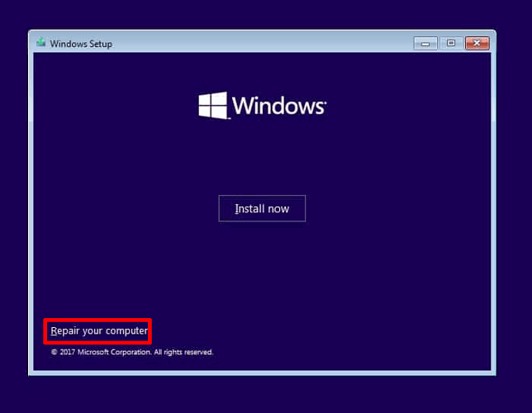Image resolution: width=532 pixels, height=413 pixels.
Task: Open Repair your computer link
Action: (x=99, y=331)
